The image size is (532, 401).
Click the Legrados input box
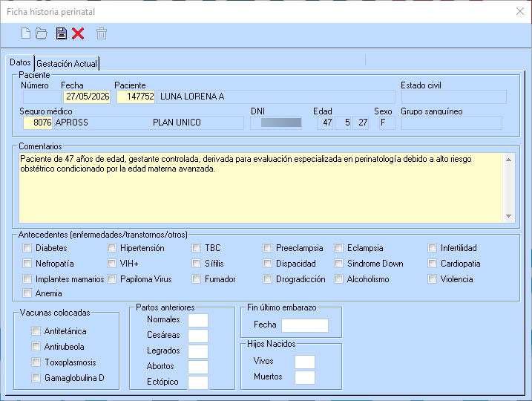198,351
